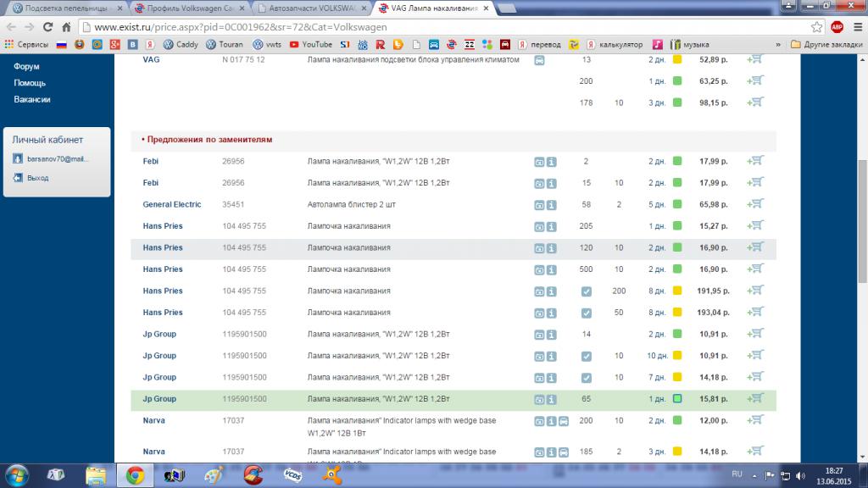Image resolution: width=868 pixels, height=488 pixels.
Task: Open the Помощь link in sidebar
Action: 30,82
